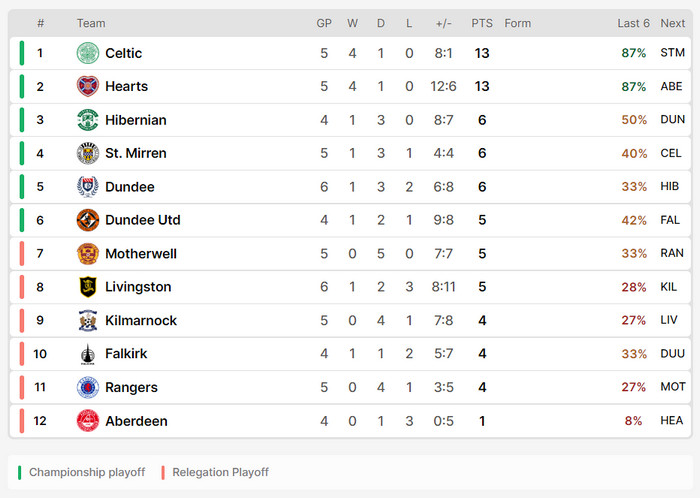700x498 pixels.
Task: Click the Last 6 column header
Action: click(633, 23)
